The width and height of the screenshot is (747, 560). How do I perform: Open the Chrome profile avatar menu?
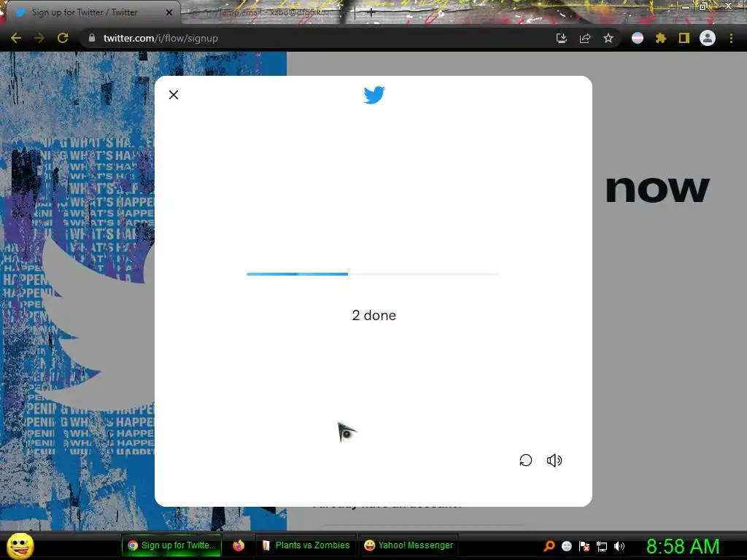[x=708, y=38]
